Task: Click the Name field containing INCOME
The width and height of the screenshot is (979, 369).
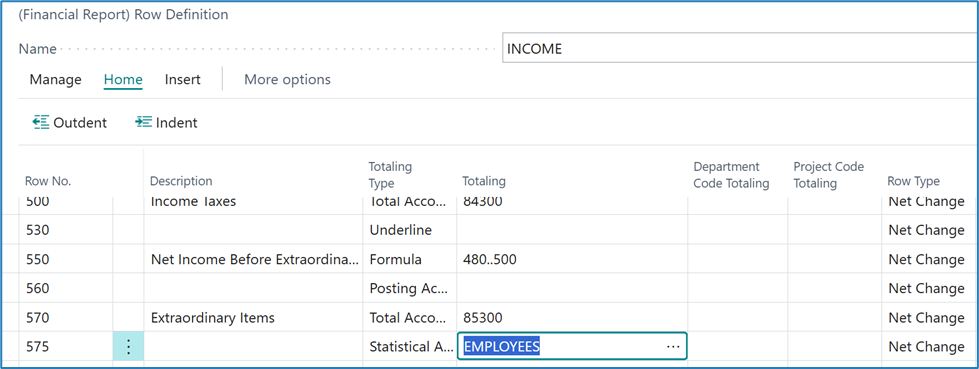Action: tap(740, 49)
